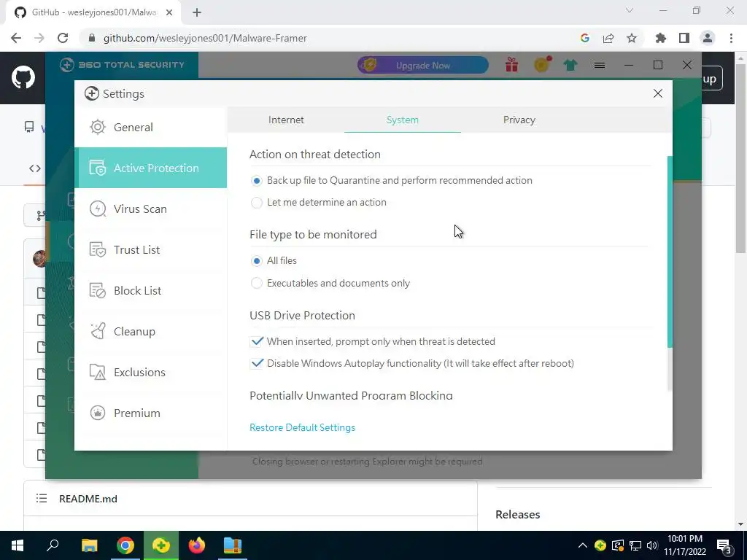This screenshot has height=560, width=747.
Task: Click settings panel vertical scrollbar
Action: point(670,252)
